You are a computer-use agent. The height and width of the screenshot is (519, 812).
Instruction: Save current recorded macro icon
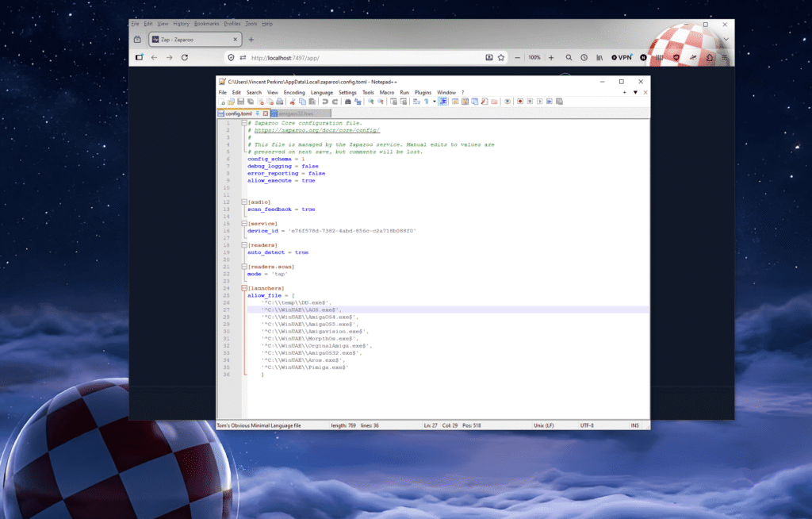559,102
